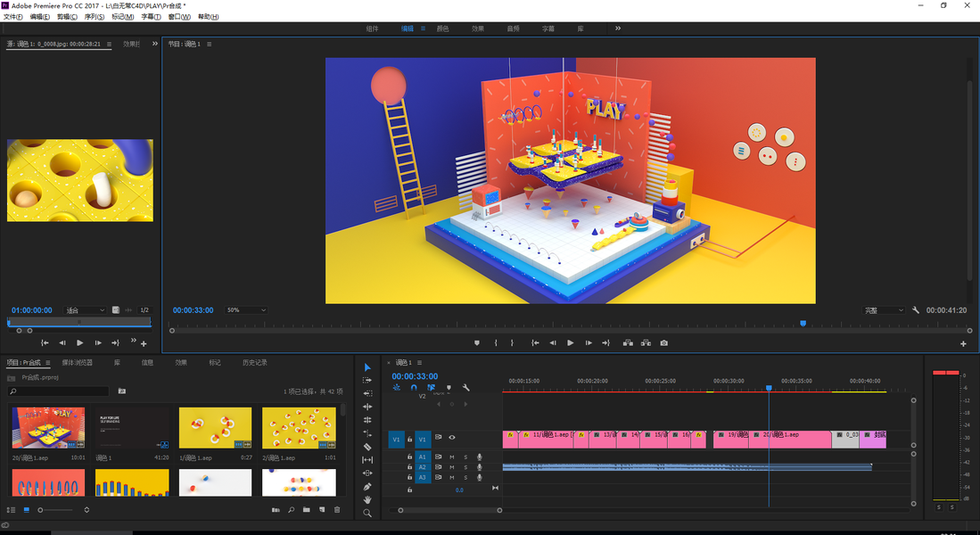The width and height of the screenshot is (980, 535).
Task: Open Program monitor button editor plus
Action: (963, 343)
